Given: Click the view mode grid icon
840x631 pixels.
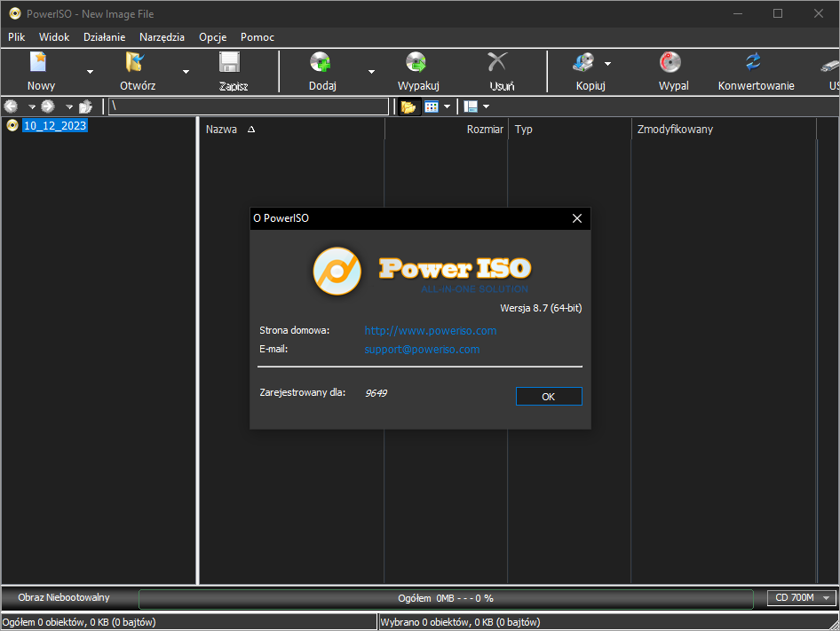Looking at the screenshot, I should 432,106.
